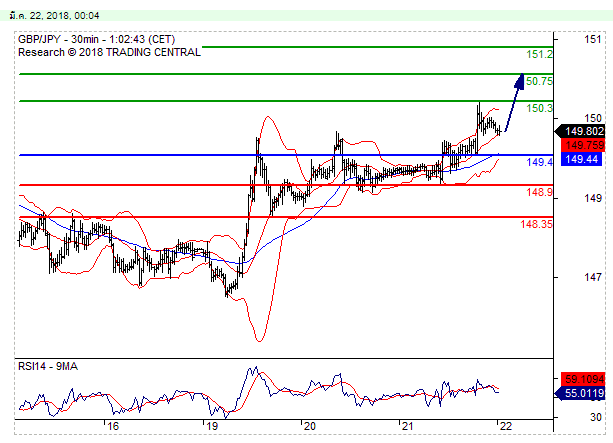Click the 149 price axis value
Image resolution: width=613 pixels, height=443 pixels.
tap(593, 198)
